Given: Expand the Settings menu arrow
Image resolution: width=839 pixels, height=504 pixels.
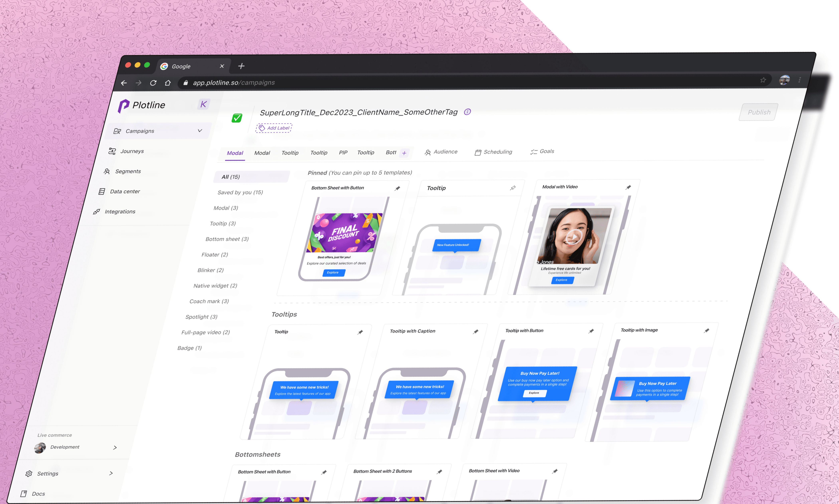Looking at the screenshot, I should 111,473.
